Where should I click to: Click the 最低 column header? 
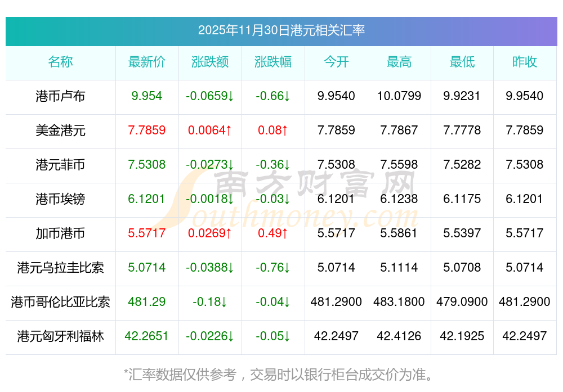click(x=462, y=62)
